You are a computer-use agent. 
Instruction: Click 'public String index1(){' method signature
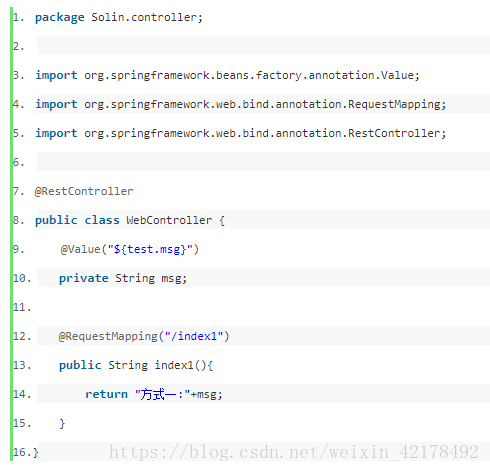pos(136,365)
